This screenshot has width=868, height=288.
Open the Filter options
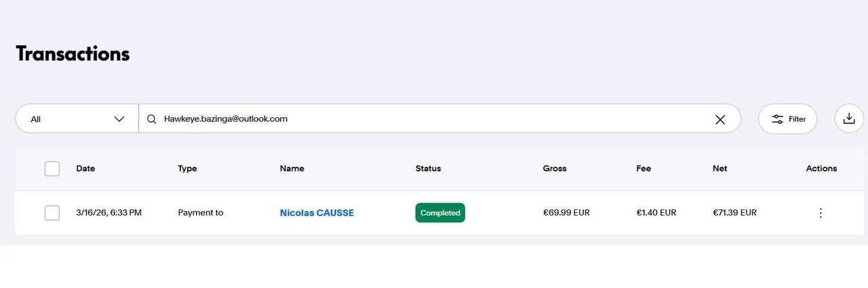tap(787, 119)
